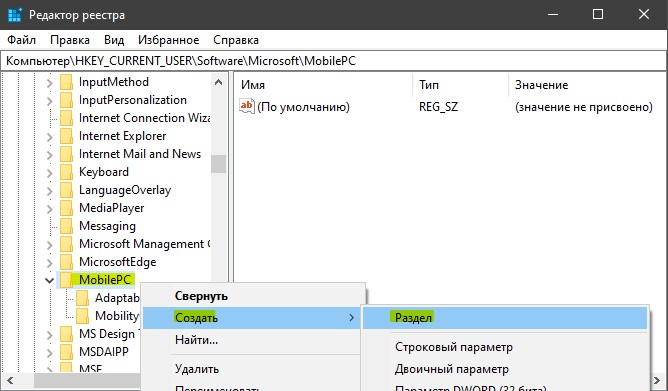
Task: Select the LanguageOverlay tree label
Action: (x=125, y=190)
